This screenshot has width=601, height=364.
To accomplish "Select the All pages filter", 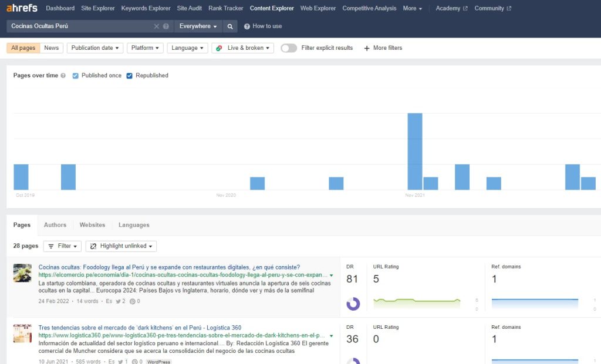I will 23,48.
